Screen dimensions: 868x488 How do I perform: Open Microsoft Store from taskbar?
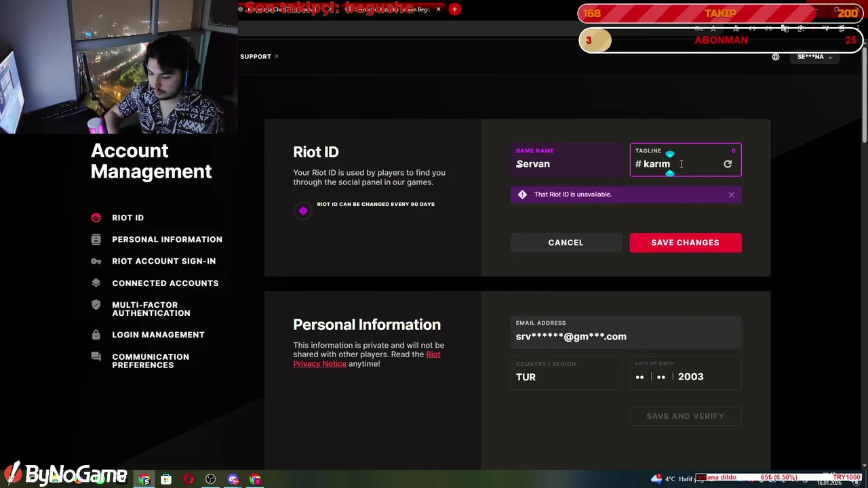point(166,479)
